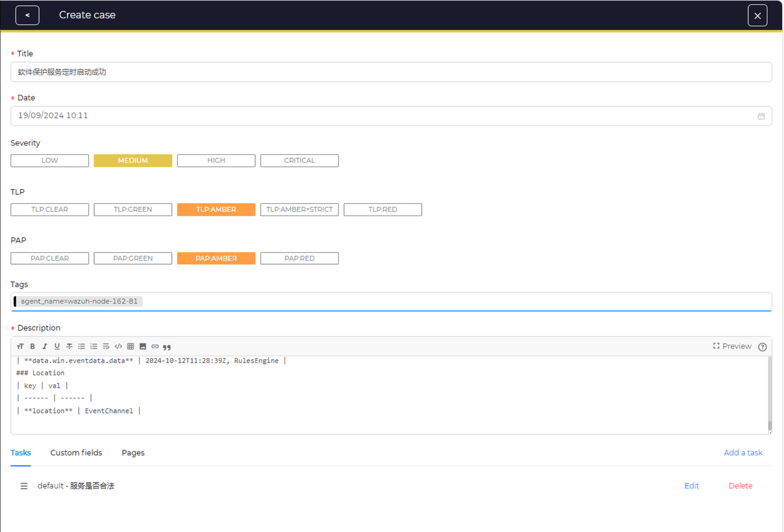Set severity to HIGH
Image resolution: width=784 pixels, height=532 pixels.
pos(216,160)
